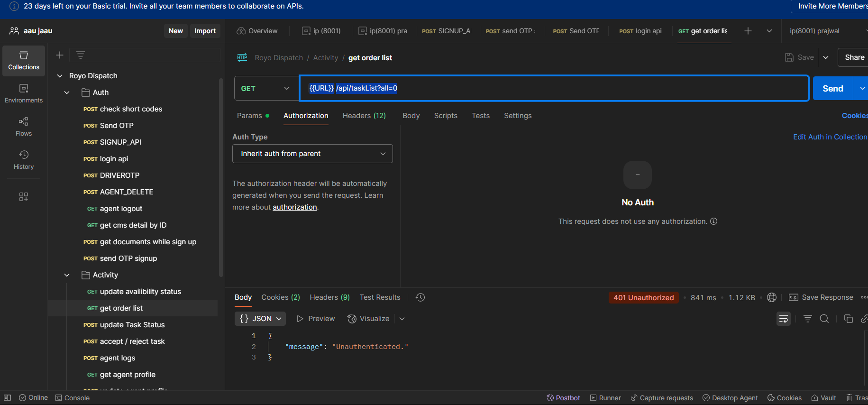
Task: Open the Environments sidebar panel
Action: click(24, 93)
